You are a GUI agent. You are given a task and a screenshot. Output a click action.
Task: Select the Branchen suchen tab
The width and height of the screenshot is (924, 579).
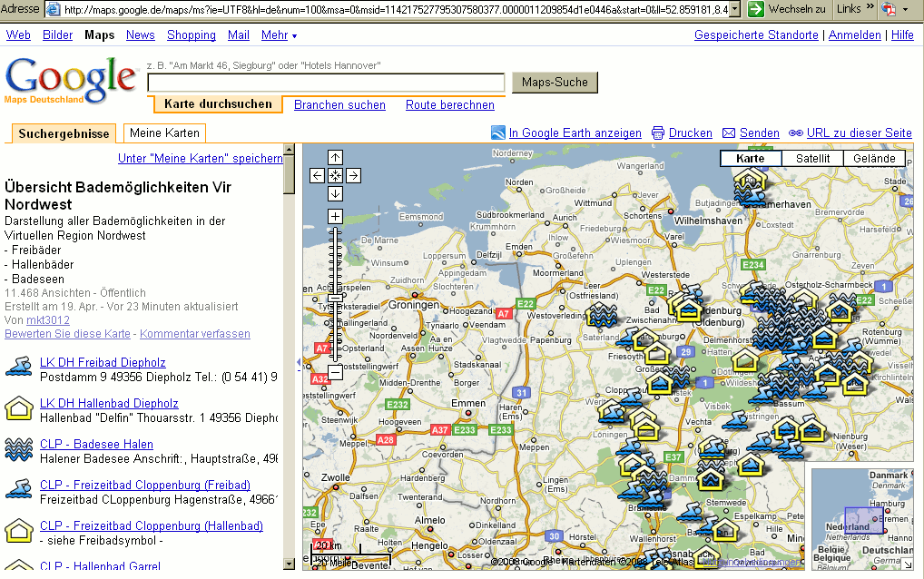pyautogui.click(x=339, y=105)
